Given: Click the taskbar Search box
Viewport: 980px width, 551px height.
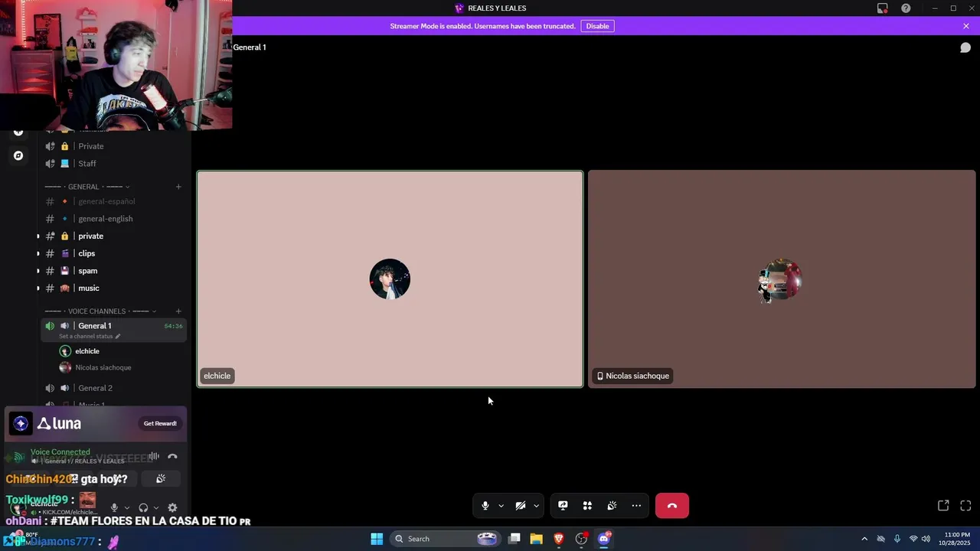Looking at the screenshot, I should 446,539.
